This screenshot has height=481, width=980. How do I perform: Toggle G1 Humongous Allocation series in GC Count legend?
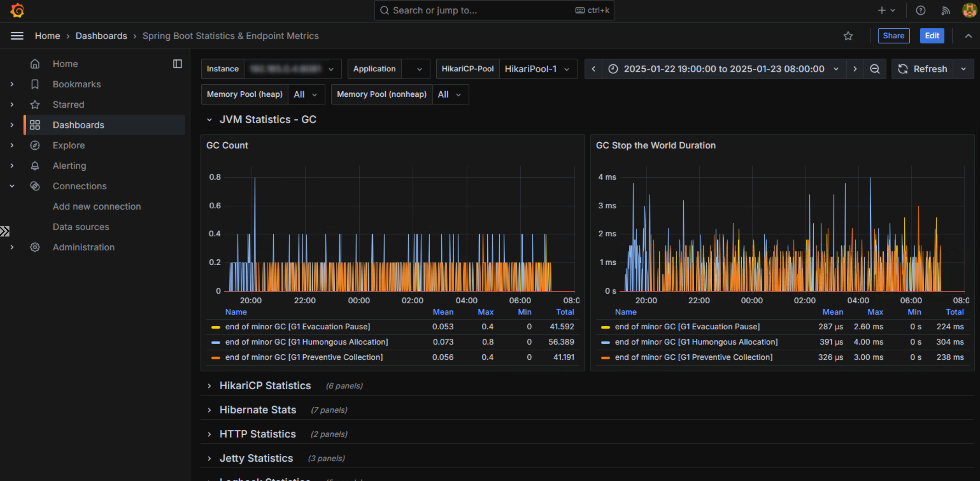point(306,342)
